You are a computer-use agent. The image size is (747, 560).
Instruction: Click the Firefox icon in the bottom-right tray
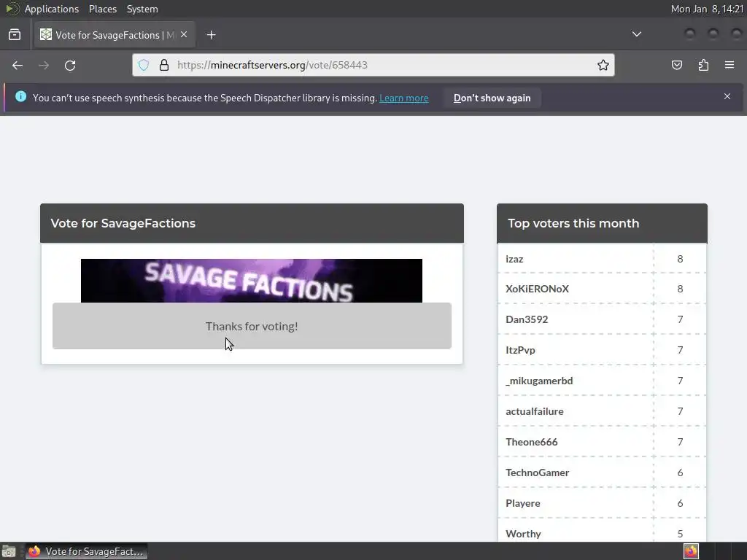click(691, 551)
